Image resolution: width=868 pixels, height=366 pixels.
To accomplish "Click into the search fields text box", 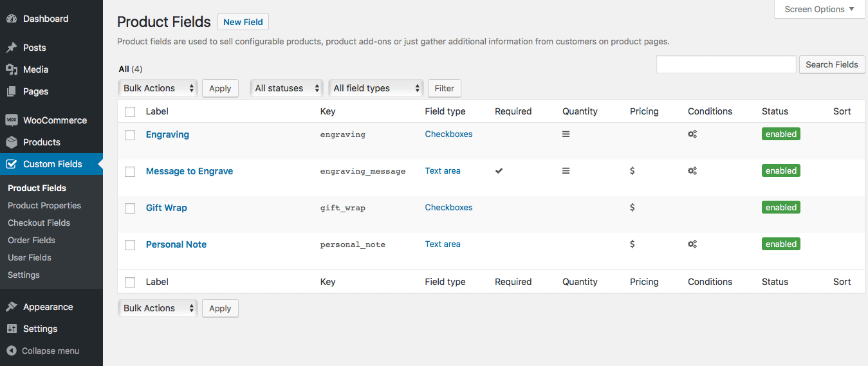I will [x=726, y=64].
